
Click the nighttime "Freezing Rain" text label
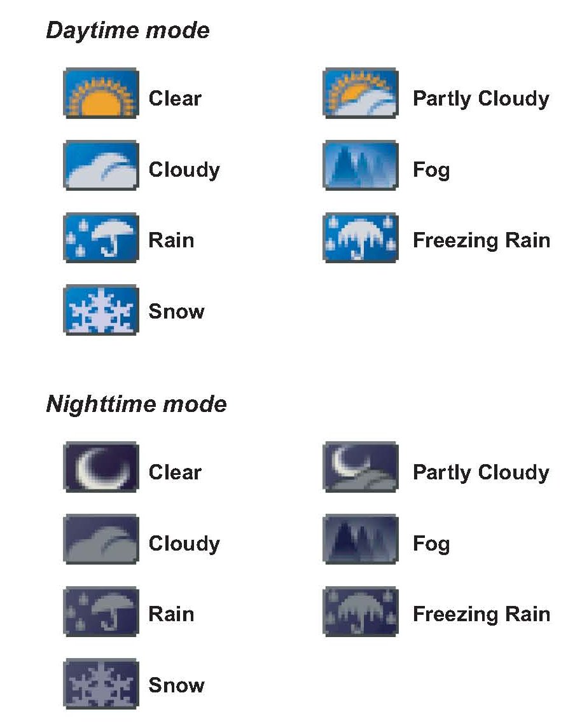coord(481,614)
